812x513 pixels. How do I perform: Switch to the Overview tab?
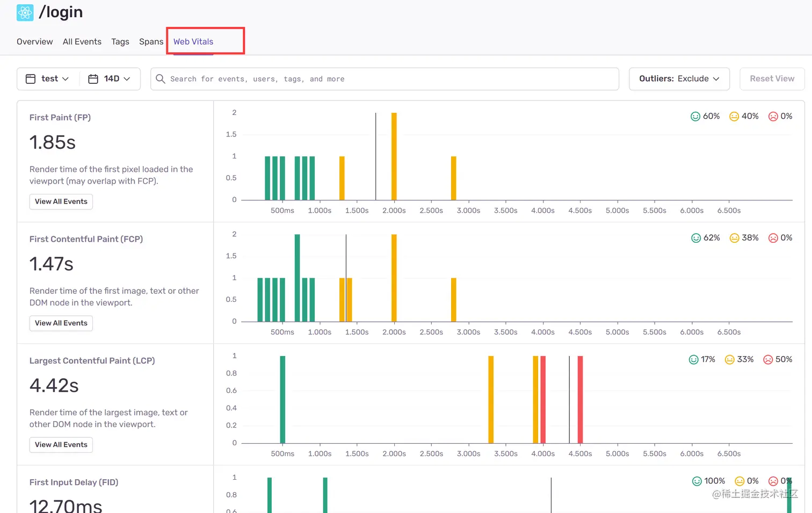pos(35,41)
